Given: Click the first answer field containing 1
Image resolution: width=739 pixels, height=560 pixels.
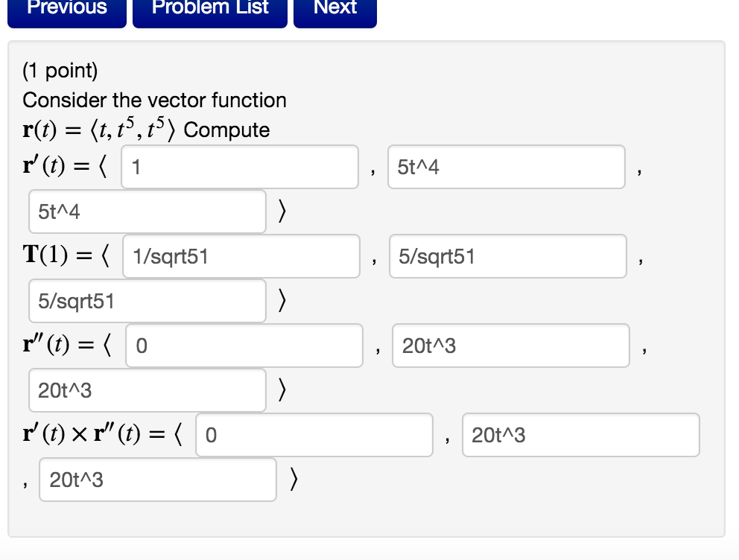Looking at the screenshot, I should coord(240,167).
